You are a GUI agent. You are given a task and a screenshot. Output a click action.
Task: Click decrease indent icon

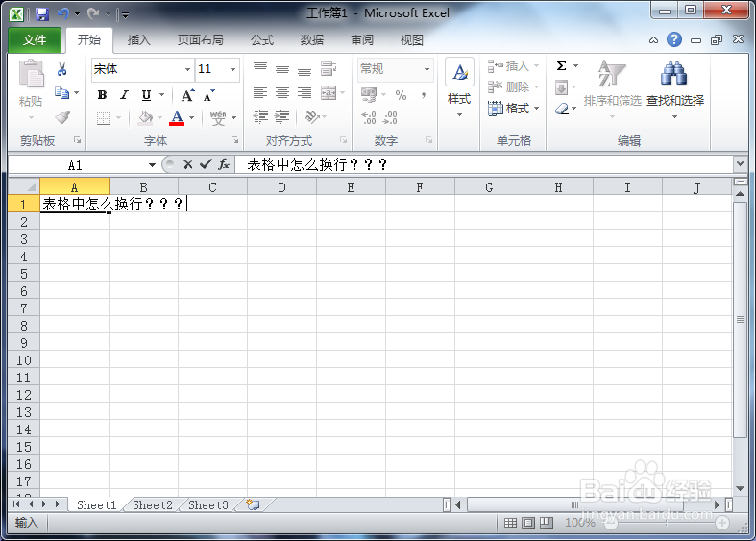pyautogui.click(x=260, y=116)
